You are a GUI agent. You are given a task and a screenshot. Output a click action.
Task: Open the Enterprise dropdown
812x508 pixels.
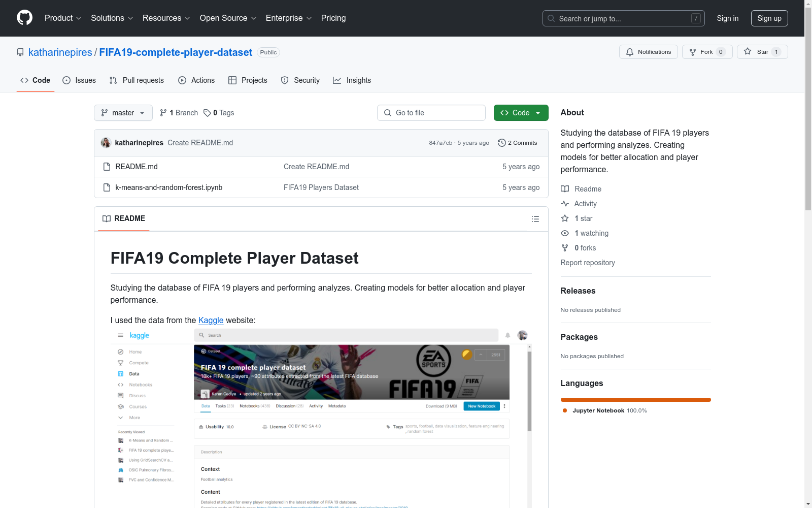pos(289,18)
